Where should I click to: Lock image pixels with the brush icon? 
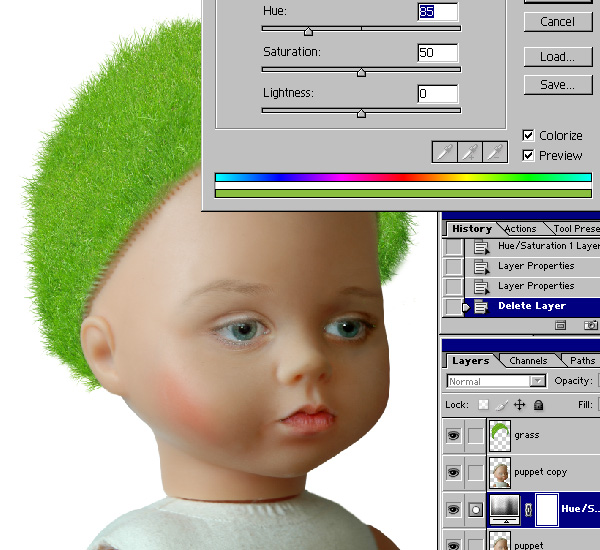click(502, 405)
